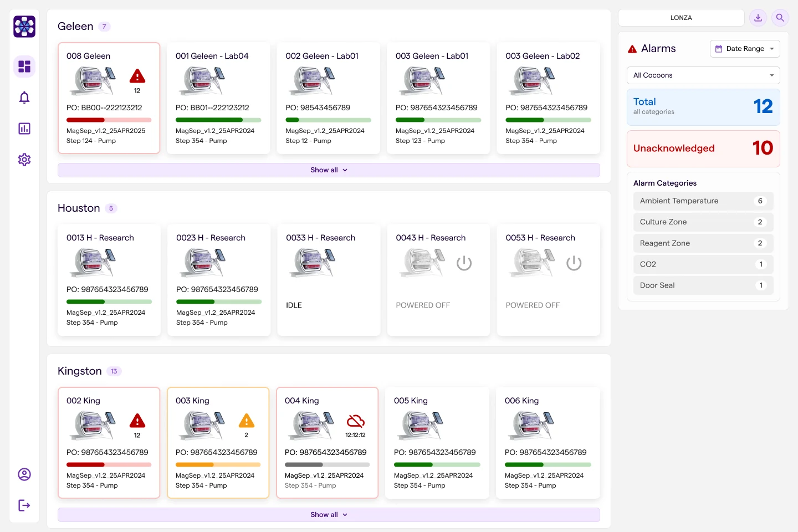Click the LONZA field at top
The width and height of the screenshot is (798, 532).
point(681,18)
